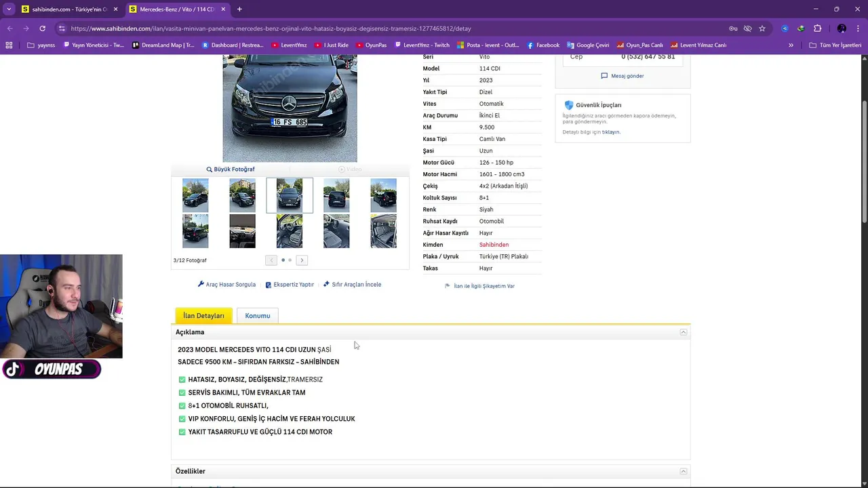Open the Facebook bookmark

pos(543,45)
